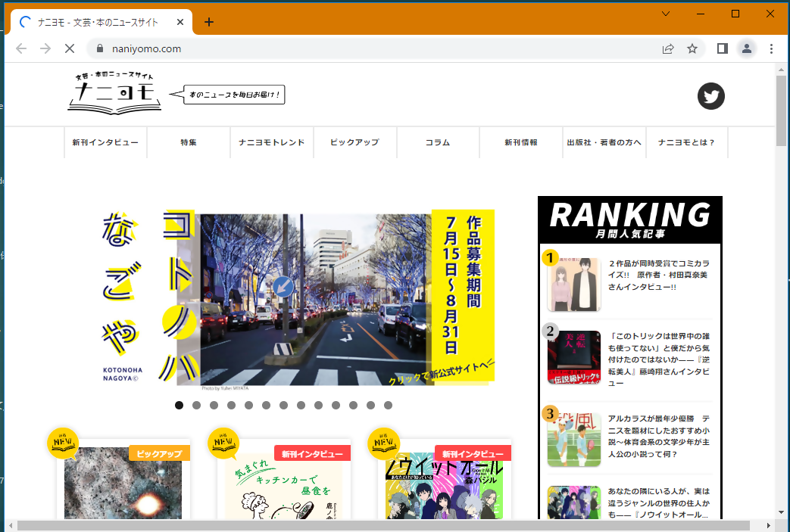Open the first ピックアップ card photo
The width and height of the screenshot is (790, 532).
click(x=123, y=483)
